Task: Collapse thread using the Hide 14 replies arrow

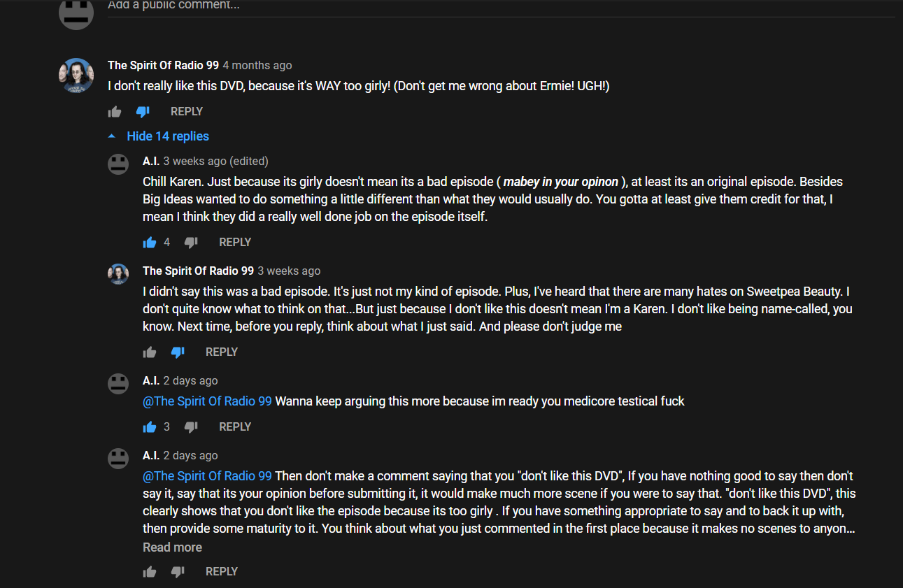Action: click(x=112, y=136)
